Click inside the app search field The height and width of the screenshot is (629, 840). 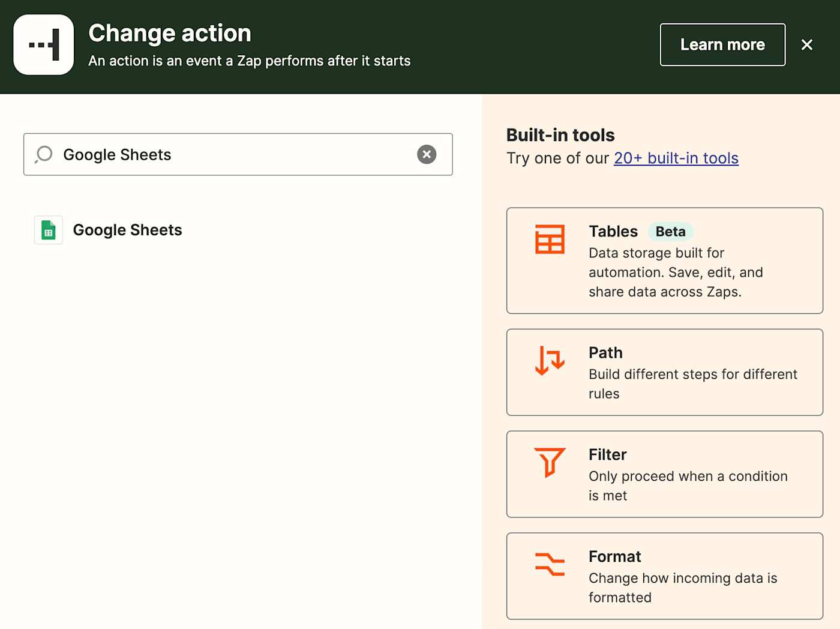pyautogui.click(x=238, y=154)
